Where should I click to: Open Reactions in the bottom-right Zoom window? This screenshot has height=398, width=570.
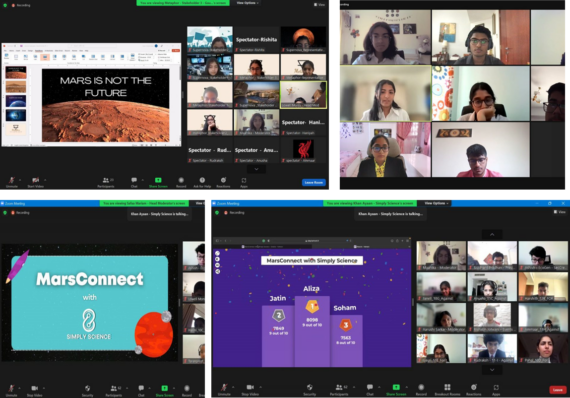pyautogui.click(x=474, y=390)
